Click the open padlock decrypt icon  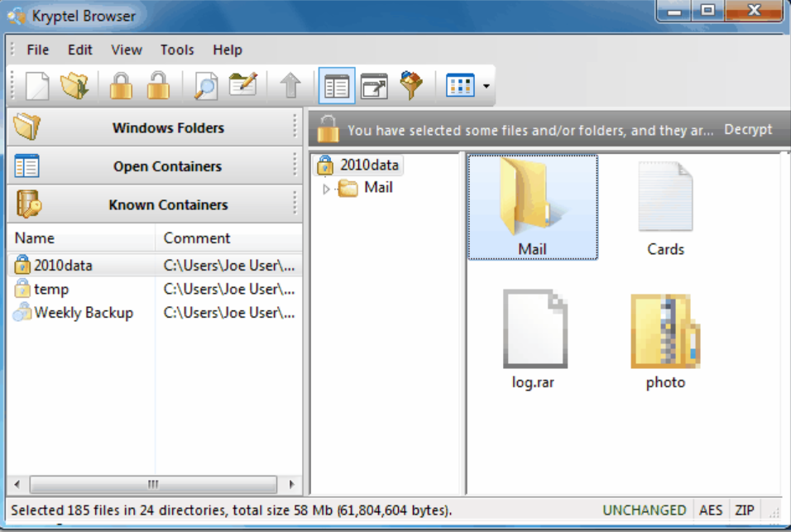[158, 86]
